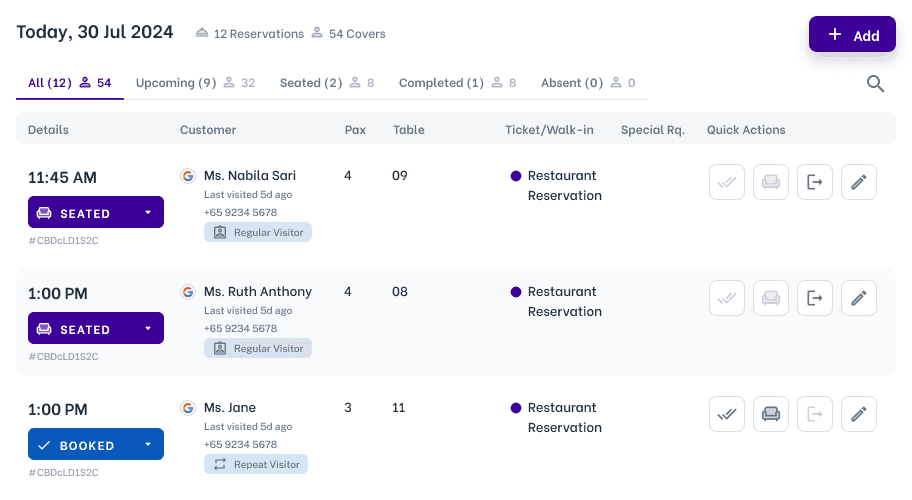The height and width of the screenshot is (500, 912).
Task: Mark Ms. Nabila Sari complete with double-check icon
Action: pos(726,182)
